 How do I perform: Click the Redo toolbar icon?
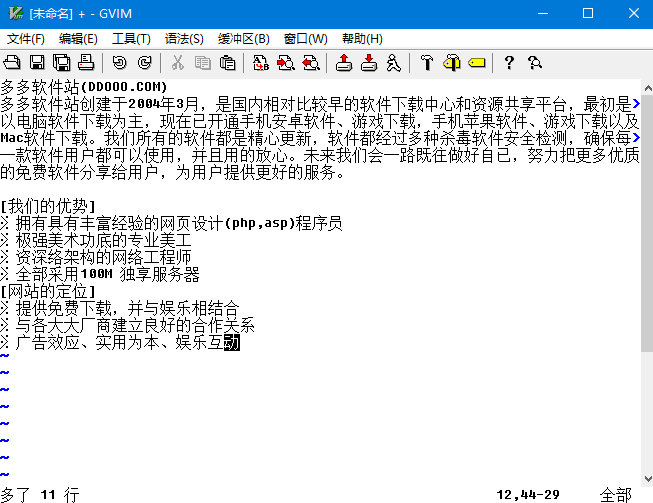pos(145,63)
